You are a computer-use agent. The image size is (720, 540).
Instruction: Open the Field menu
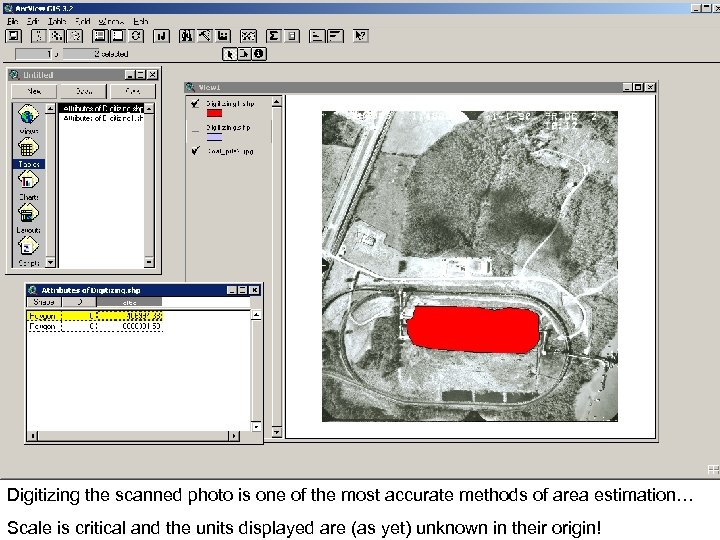[83, 21]
